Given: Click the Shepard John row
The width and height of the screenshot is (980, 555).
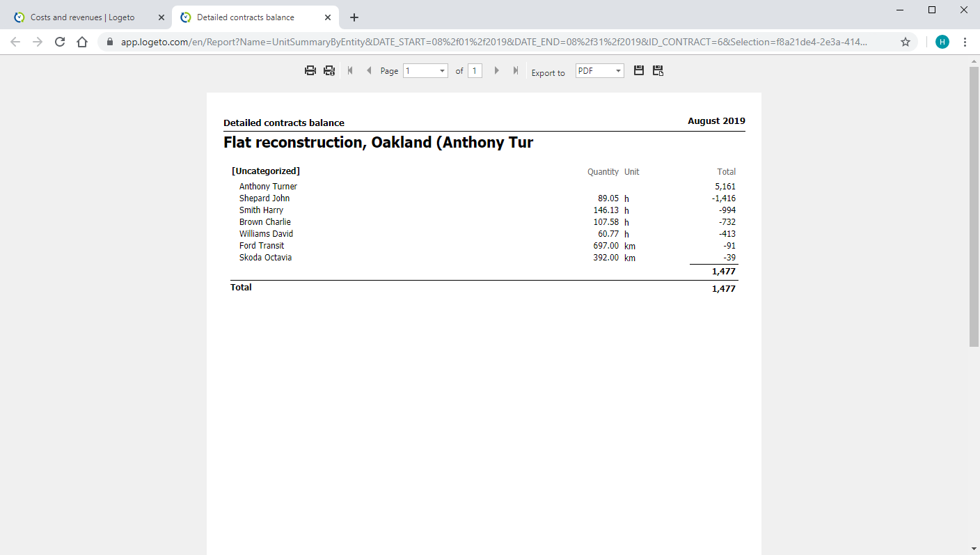Looking at the screenshot, I should click(484, 198).
